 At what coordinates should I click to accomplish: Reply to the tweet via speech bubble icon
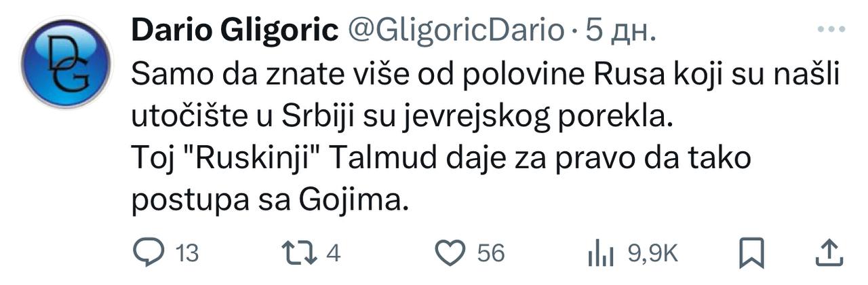click(x=144, y=254)
